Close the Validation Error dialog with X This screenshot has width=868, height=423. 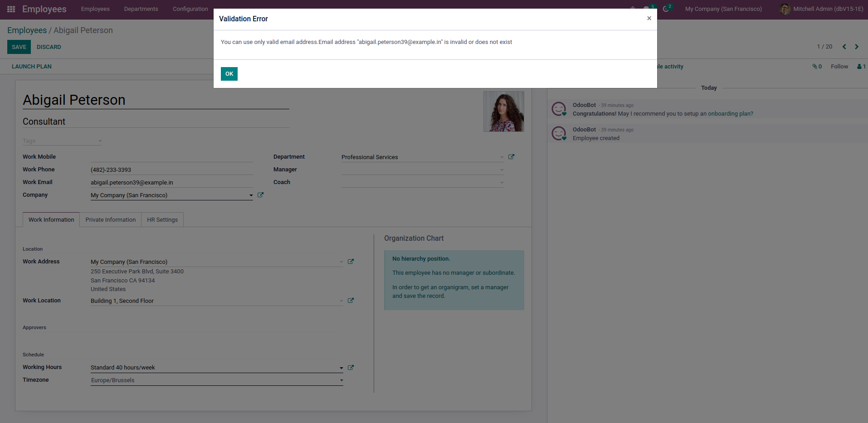point(649,18)
